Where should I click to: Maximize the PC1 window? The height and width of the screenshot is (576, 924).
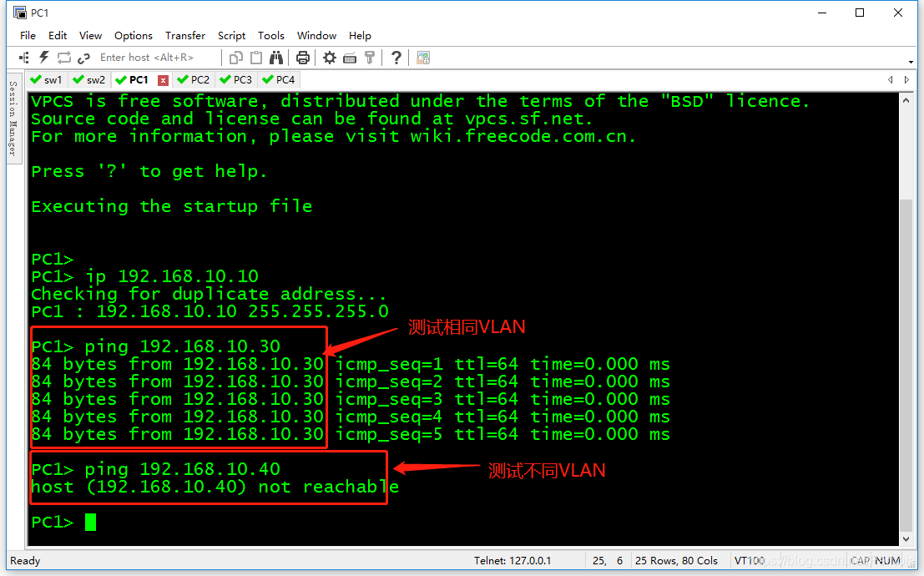click(860, 13)
